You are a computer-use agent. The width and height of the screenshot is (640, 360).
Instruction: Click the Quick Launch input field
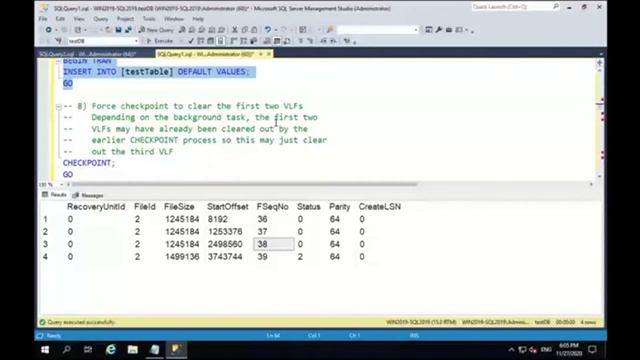[511, 7]
